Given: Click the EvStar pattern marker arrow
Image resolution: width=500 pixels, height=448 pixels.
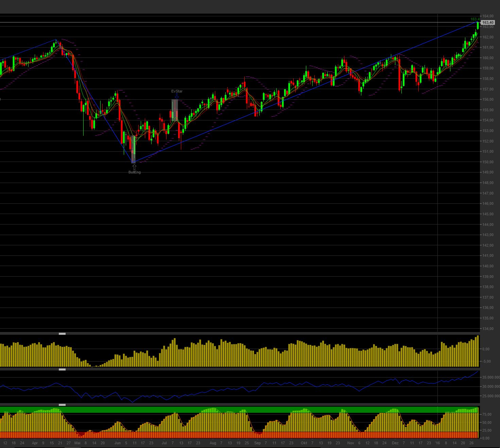Looking at the screenshot, I should [x=177, y=96].
